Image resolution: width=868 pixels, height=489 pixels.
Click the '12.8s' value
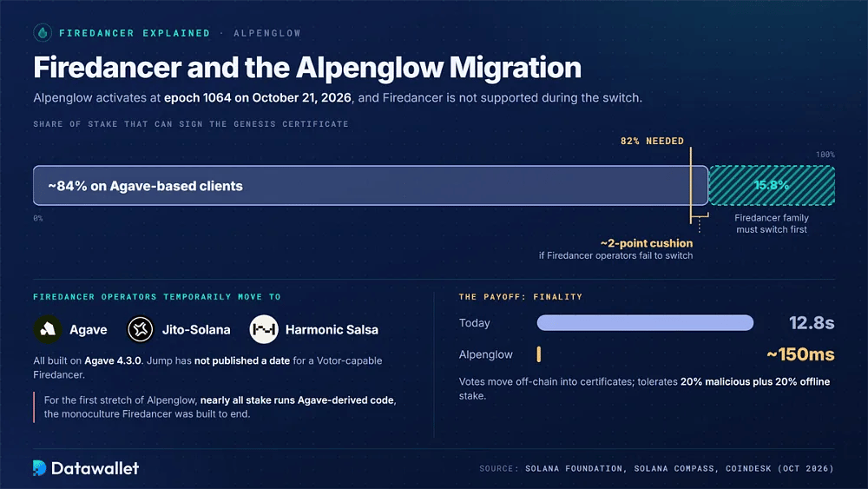coord(812,323)
